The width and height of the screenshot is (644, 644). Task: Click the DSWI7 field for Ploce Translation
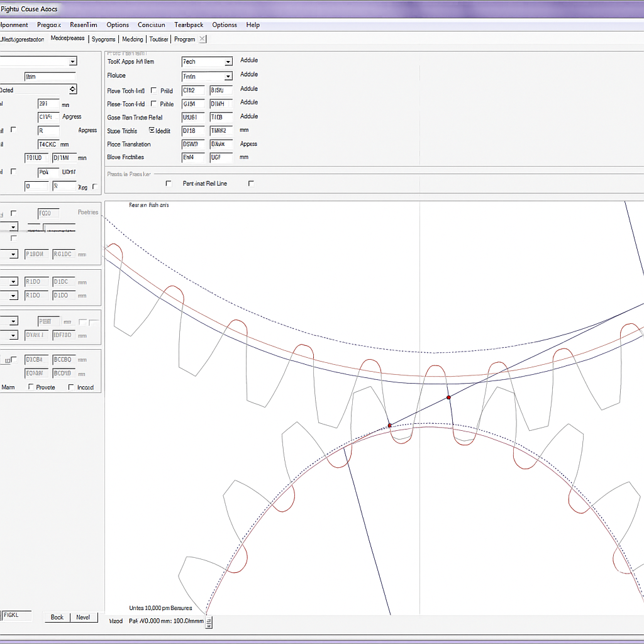tap(193, 144)
